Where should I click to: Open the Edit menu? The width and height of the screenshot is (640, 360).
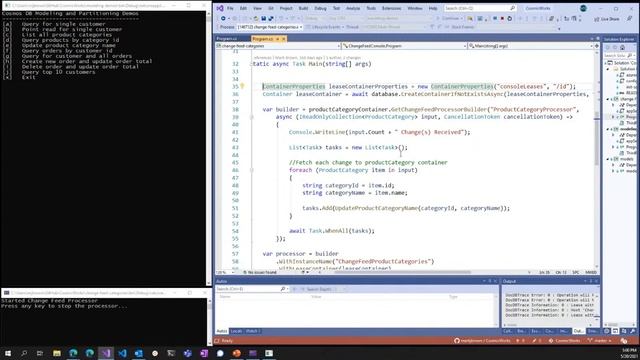click(x=243, y=8)
